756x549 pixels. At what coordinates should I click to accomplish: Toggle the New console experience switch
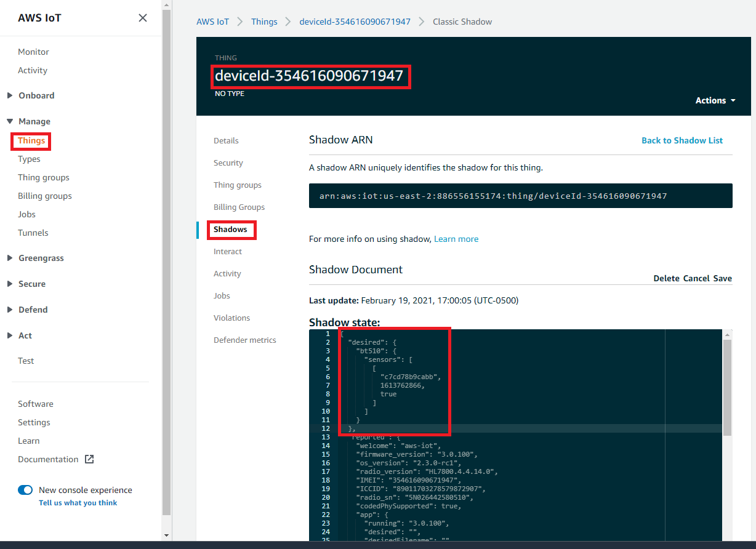25,490
